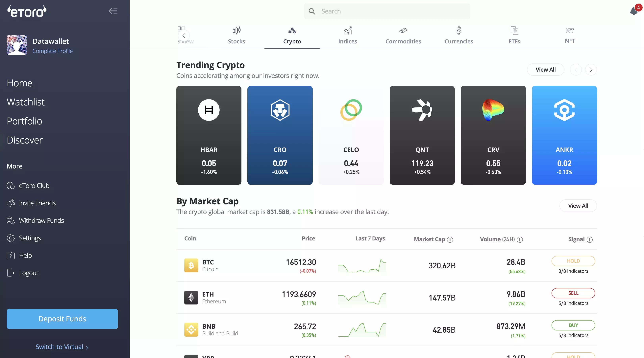Viewport: 644px width, 358px height.
Task: Click the Bitcoin coin logo
Action: pyautogui.click(x=191, y=265)
